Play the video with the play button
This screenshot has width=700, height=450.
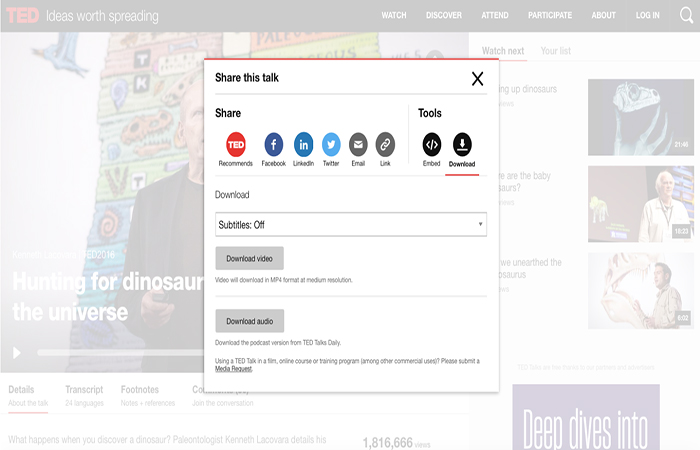[17, 353]
